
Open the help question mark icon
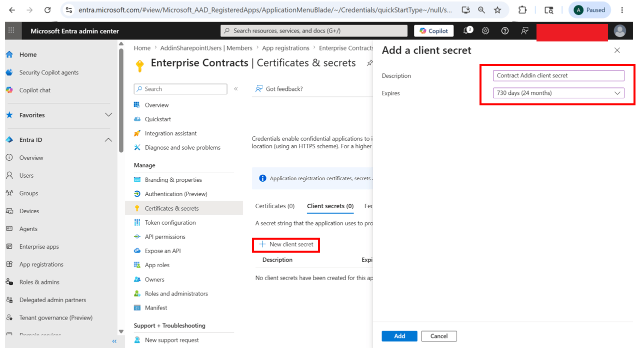tap(505, 31)
